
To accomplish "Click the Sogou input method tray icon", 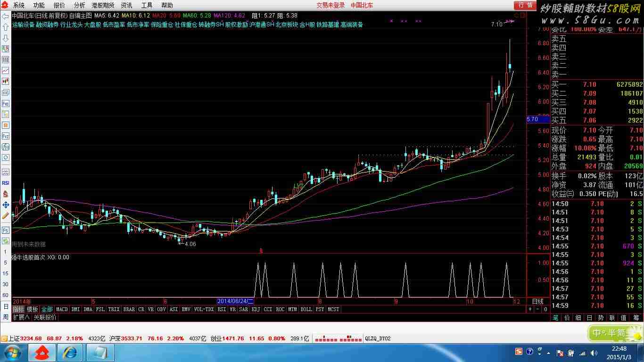I will pyautogui.click(x=519, y=352).
